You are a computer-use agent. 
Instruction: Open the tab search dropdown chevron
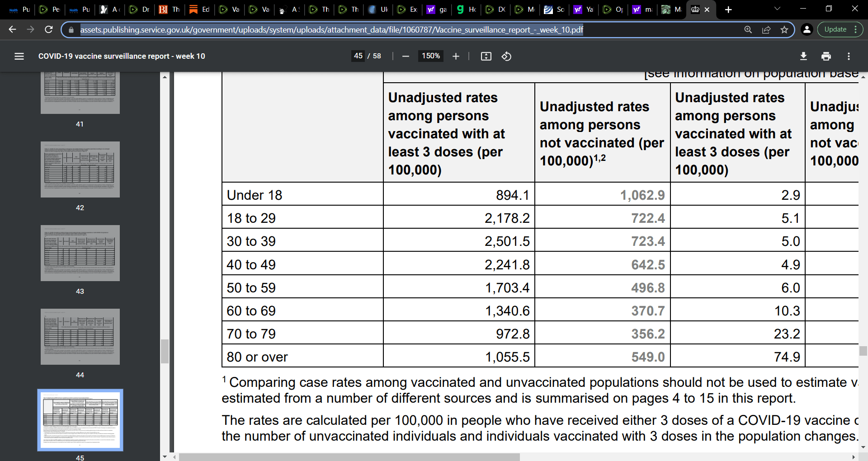point(777,9)
